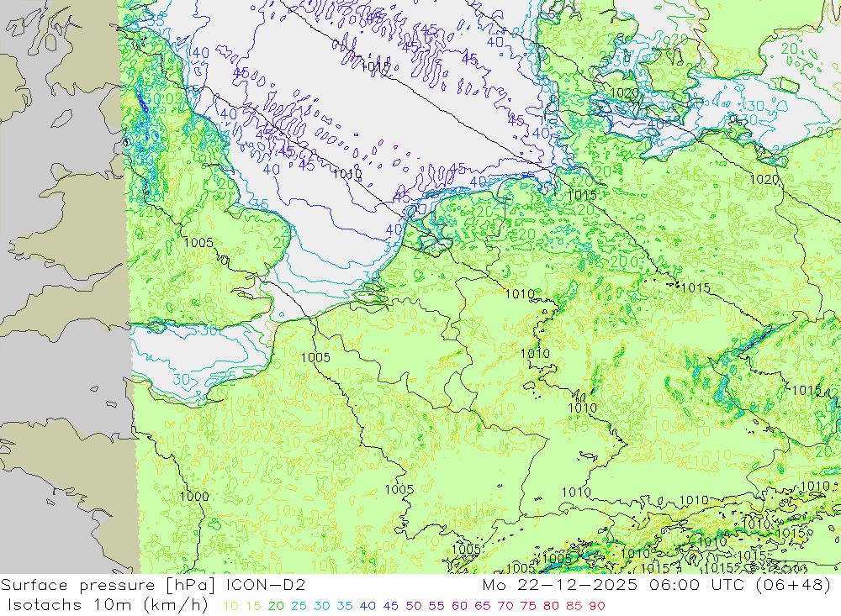Screen dimensions: 841x616
Task: Click the 1000 hPa isobar label
Action: coord(194,497)
